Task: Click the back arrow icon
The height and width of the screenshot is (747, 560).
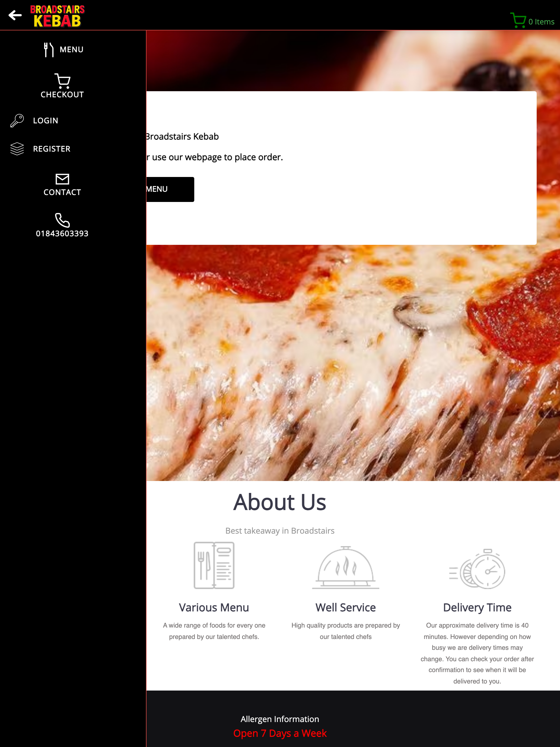Action: point(15,15)
